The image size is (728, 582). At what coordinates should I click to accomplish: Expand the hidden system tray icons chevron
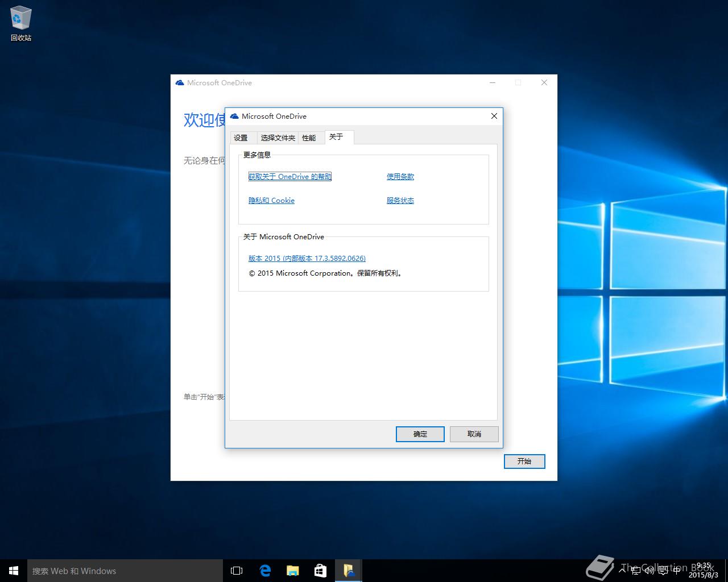[623, 570]
